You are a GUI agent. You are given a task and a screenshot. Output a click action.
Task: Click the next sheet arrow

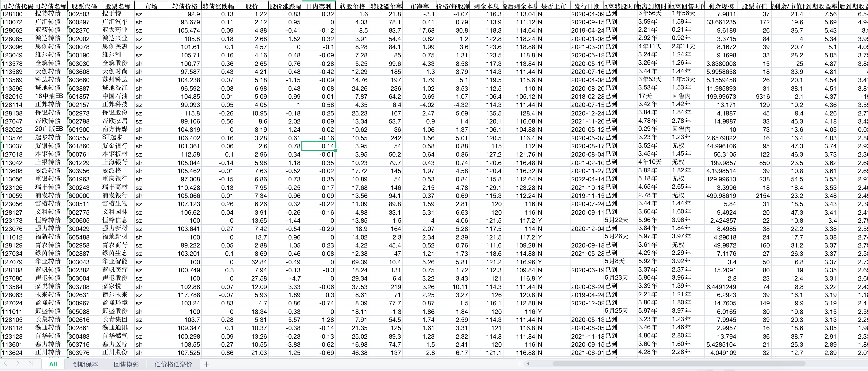(18, 363)
